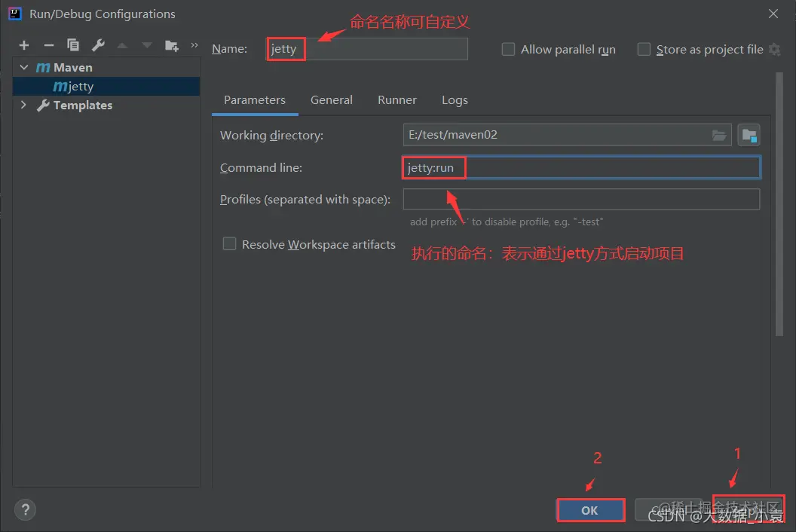
Task: Click the 'Working directory:' label
Action: click(x=271, y=136)
